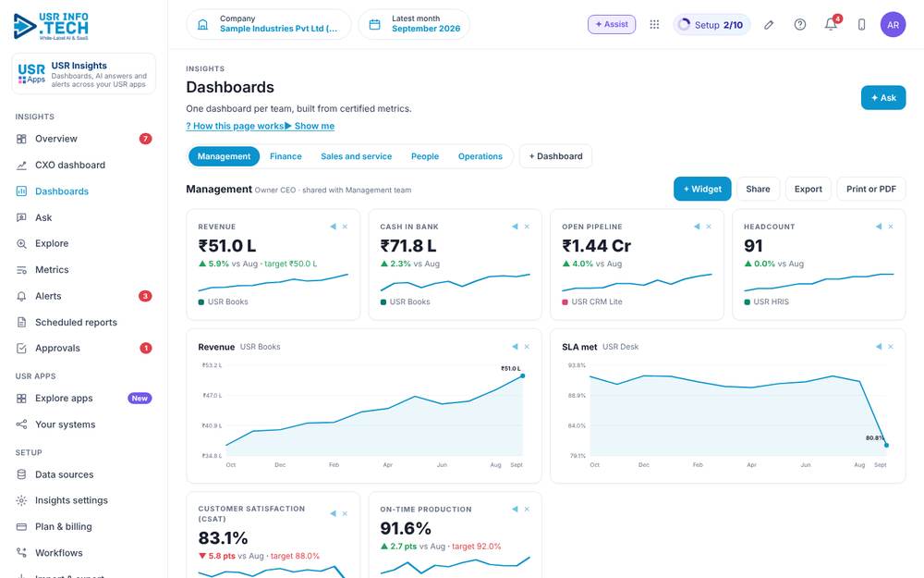
Task: Remove the Customer Satisfaction widget
Action: coord(346,513)
